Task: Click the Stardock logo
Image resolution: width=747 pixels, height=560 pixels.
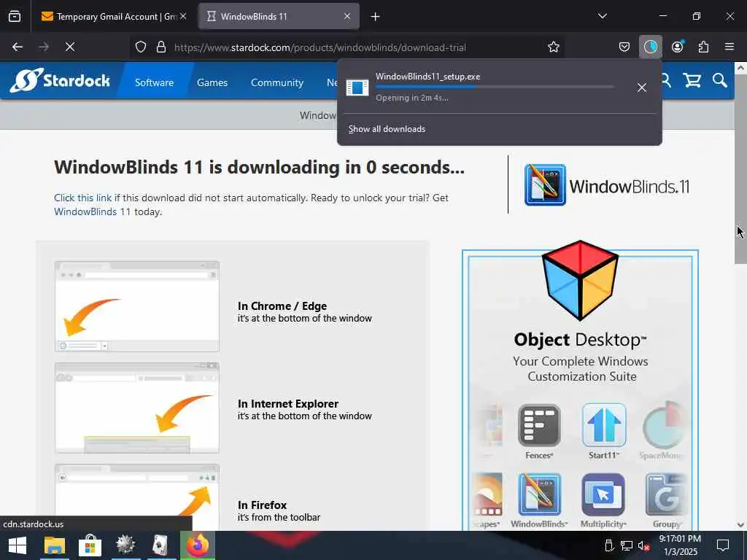Action: [x=60, y=80]
